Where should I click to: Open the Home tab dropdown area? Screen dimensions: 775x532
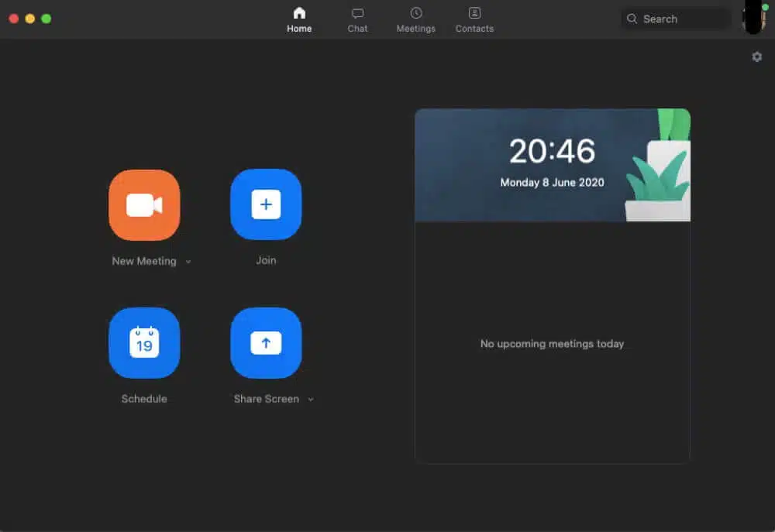point(299,19)
